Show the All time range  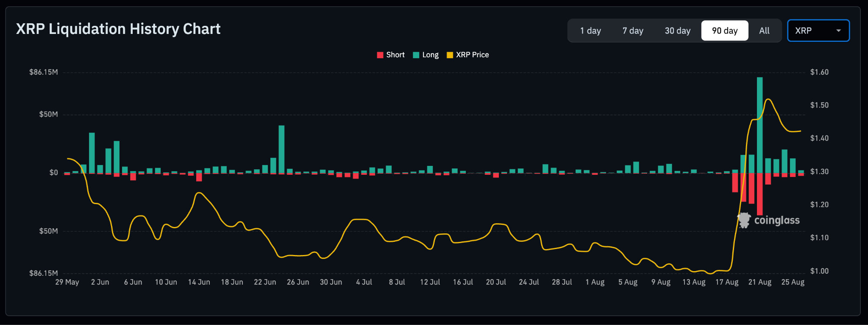[764, 31]
